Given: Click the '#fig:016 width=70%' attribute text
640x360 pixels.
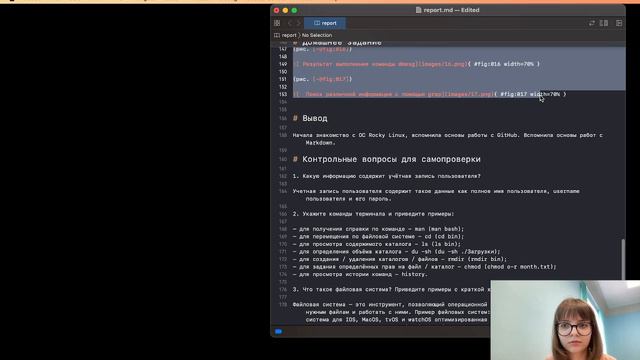Looking at the screenshot, I should click(504, 64).
